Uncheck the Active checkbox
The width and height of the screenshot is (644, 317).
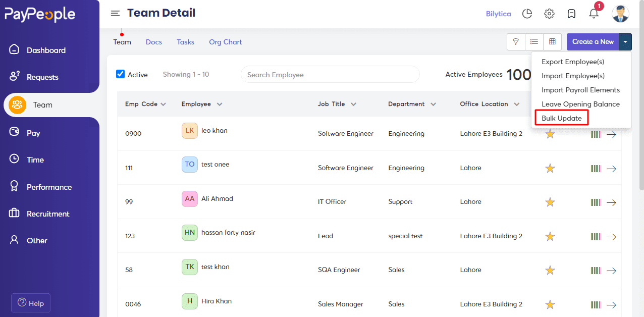(x=121, y=74)
